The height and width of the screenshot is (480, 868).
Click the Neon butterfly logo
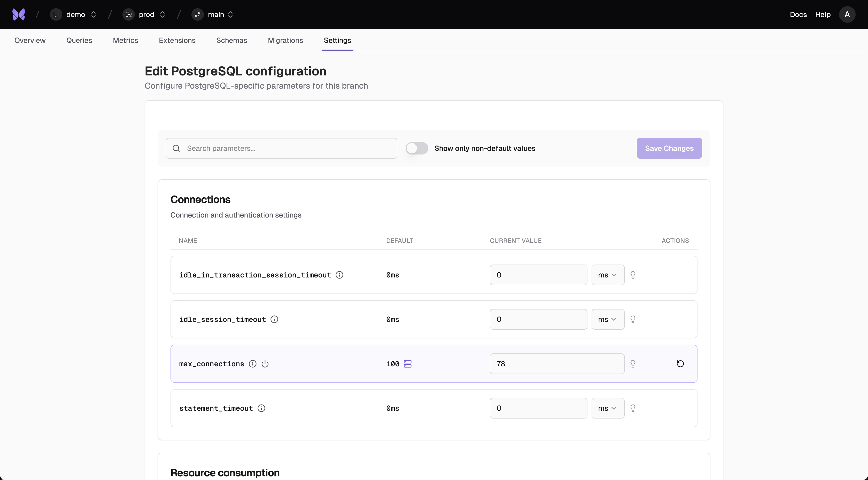tap(19, 14)
